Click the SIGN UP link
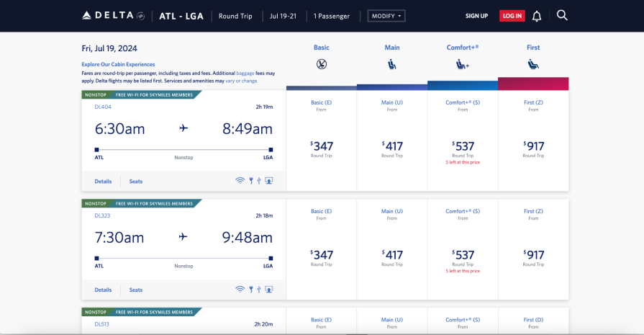Screen dimensions: 644x335 tap(476, 16)
